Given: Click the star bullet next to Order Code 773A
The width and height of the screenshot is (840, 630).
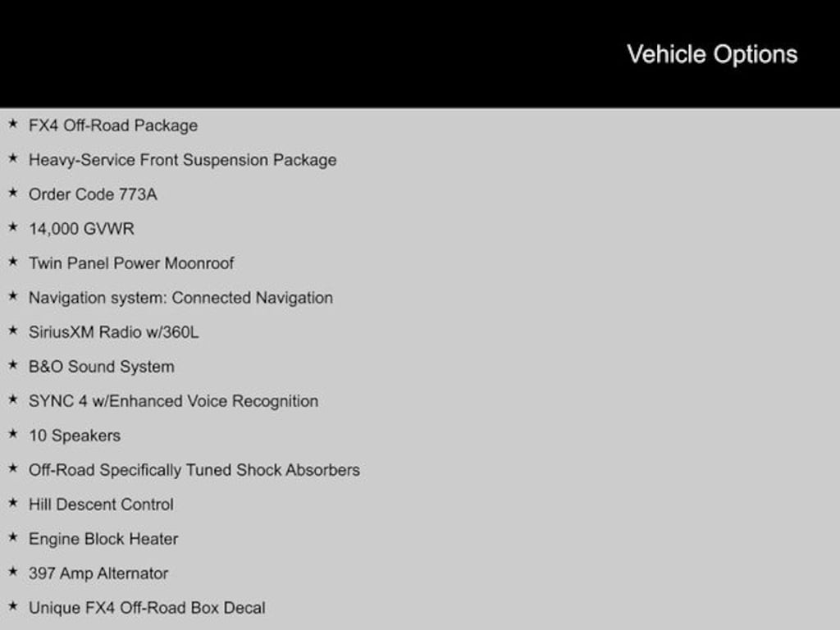Looking at the screenshot, I should [x=12, y=194].
